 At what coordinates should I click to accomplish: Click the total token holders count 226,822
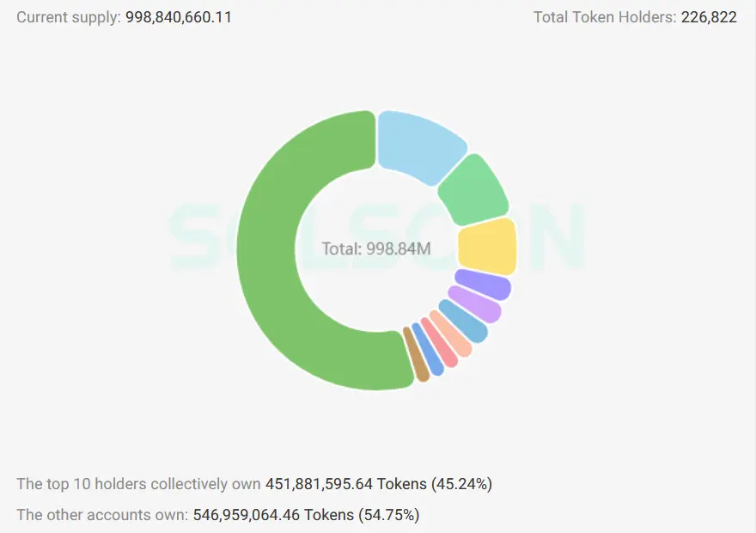tap(709, 17)
